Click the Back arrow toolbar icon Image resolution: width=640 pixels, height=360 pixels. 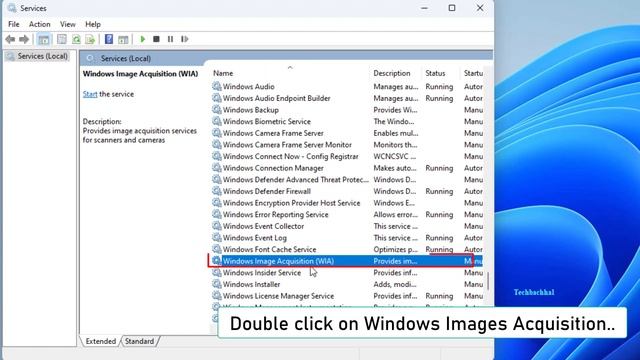10,39
